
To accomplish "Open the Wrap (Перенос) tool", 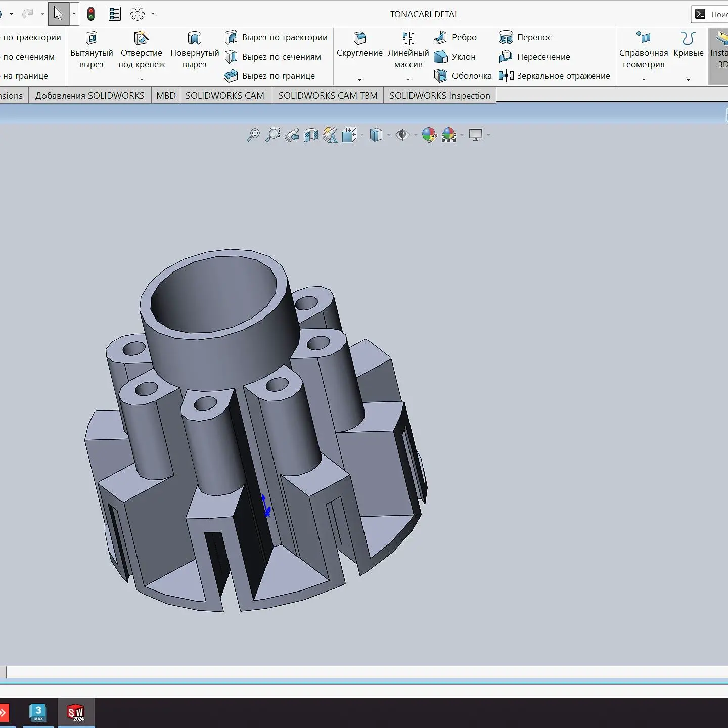I will click(x=525, y=37).
